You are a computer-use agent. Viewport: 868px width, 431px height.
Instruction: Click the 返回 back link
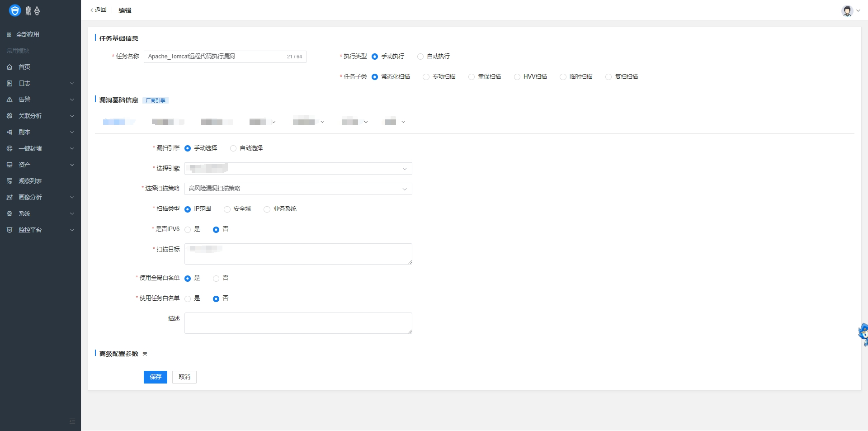[99, 10]
